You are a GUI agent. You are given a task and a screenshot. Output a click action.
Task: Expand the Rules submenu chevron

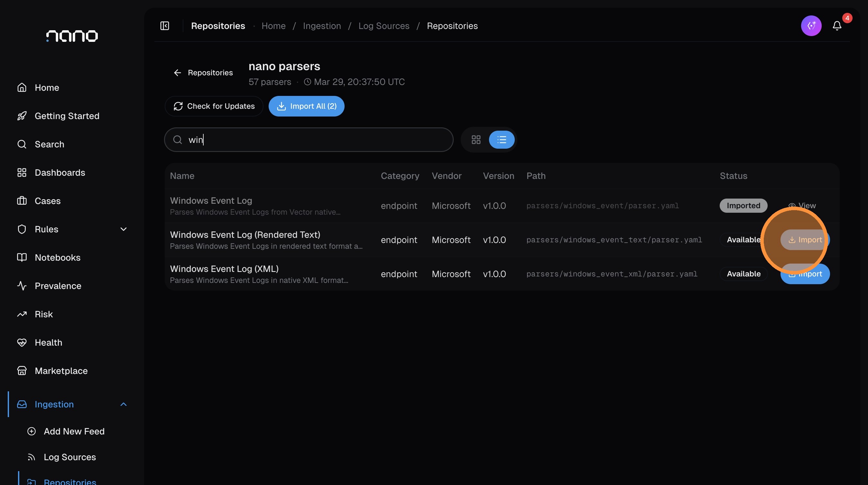[x=124, y=229]
